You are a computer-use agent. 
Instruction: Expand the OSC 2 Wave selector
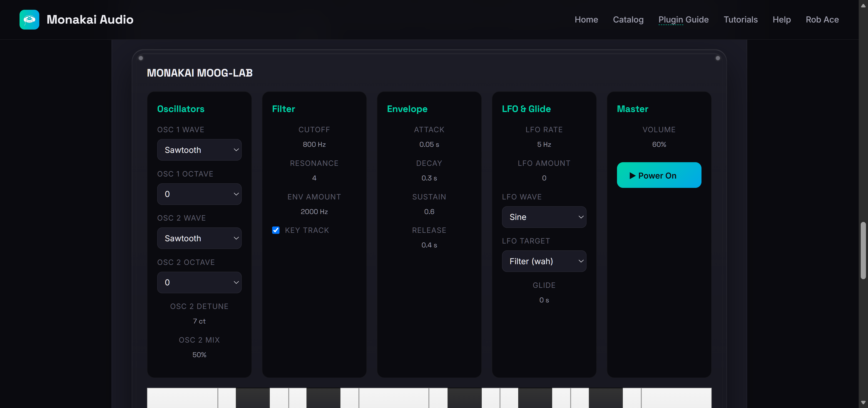(x=199, y=238)
